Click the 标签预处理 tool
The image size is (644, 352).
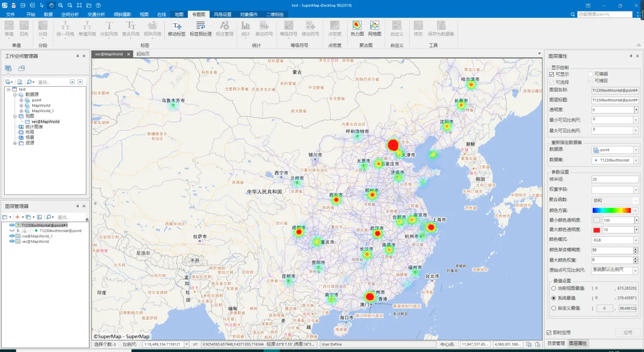coord(200,29)
